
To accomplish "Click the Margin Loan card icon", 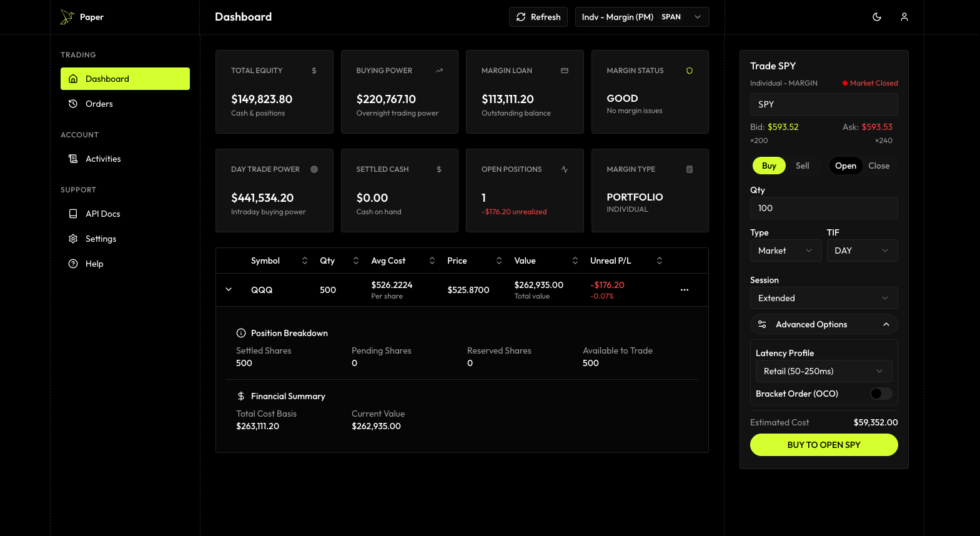I will click(x=565, y=71).
